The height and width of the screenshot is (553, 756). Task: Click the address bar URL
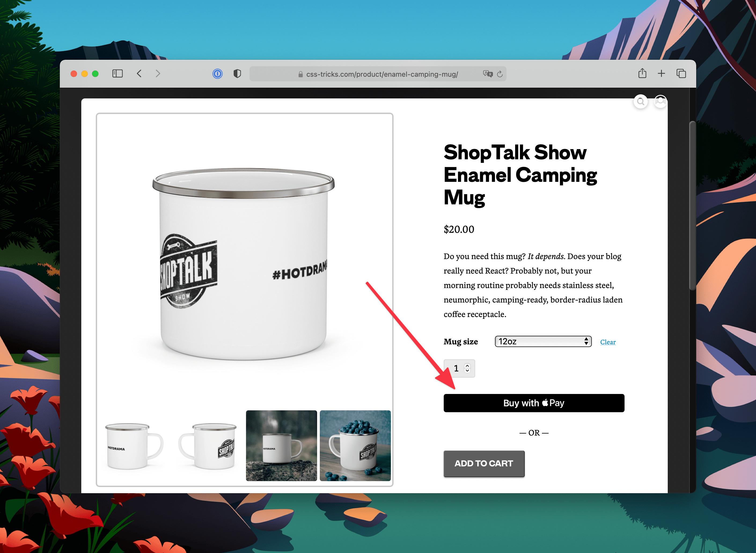[x=382, y=74]
